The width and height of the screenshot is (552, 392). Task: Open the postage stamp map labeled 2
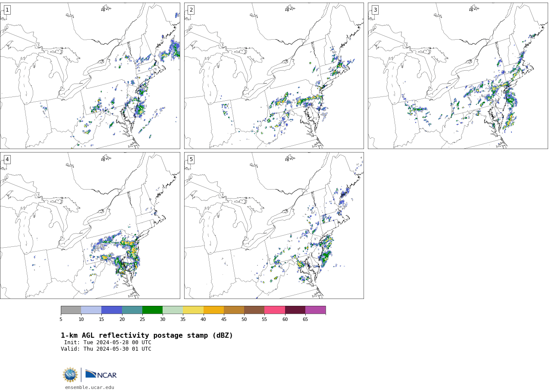[274, 76]
